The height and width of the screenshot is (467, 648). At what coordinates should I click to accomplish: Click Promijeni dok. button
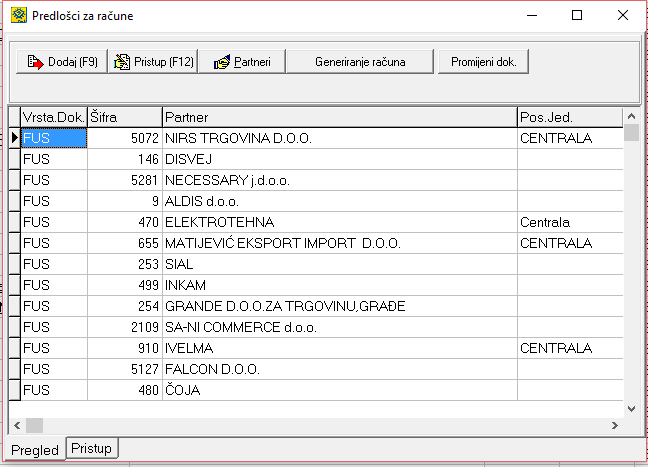(483, 62)
